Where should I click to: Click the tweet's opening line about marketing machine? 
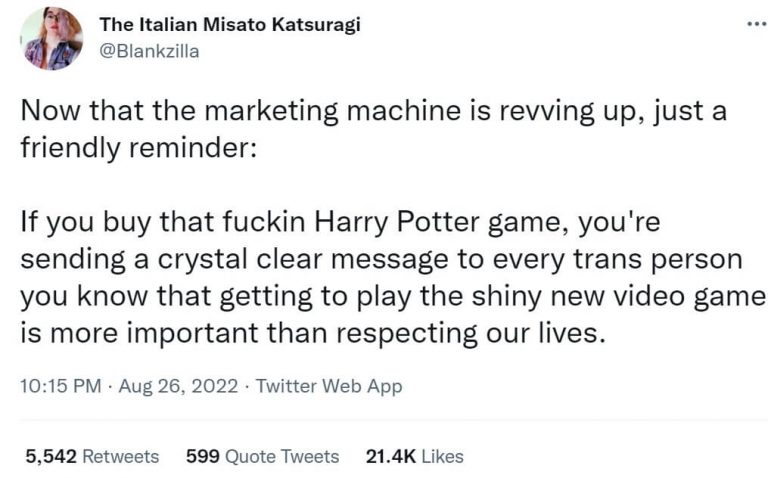click(x=372, y=112)
